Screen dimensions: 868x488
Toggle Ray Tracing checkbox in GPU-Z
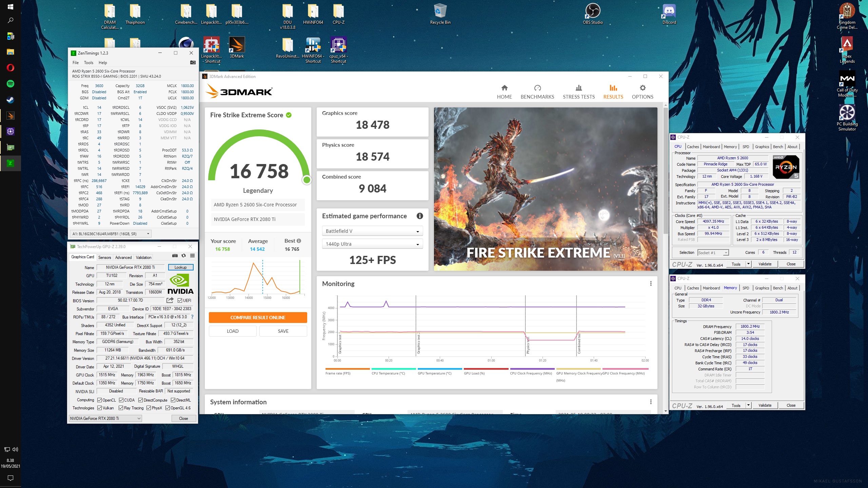pyautogui.click(x=121, y=408)
